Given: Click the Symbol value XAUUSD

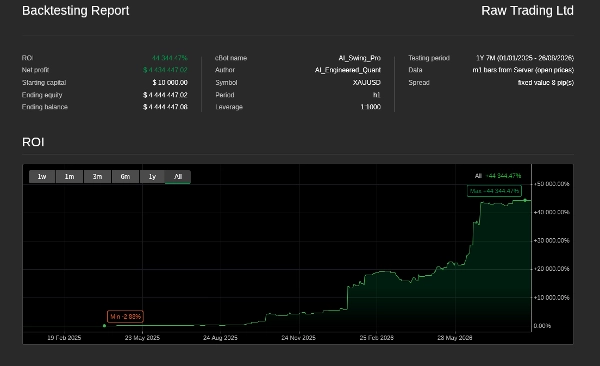Looking at the screenshot, I should pyautogui.click(x=367, y=82).
